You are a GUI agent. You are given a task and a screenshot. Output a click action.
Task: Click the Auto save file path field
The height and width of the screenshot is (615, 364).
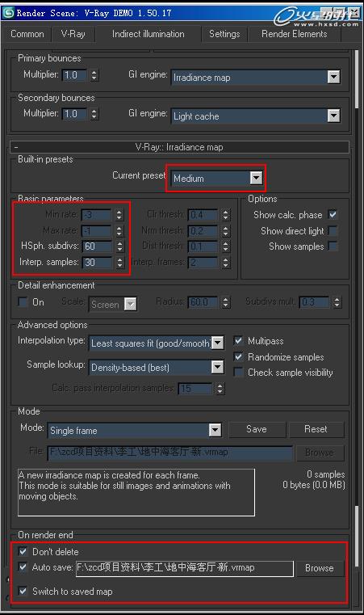pyautogui.click(x=185, y=568)
